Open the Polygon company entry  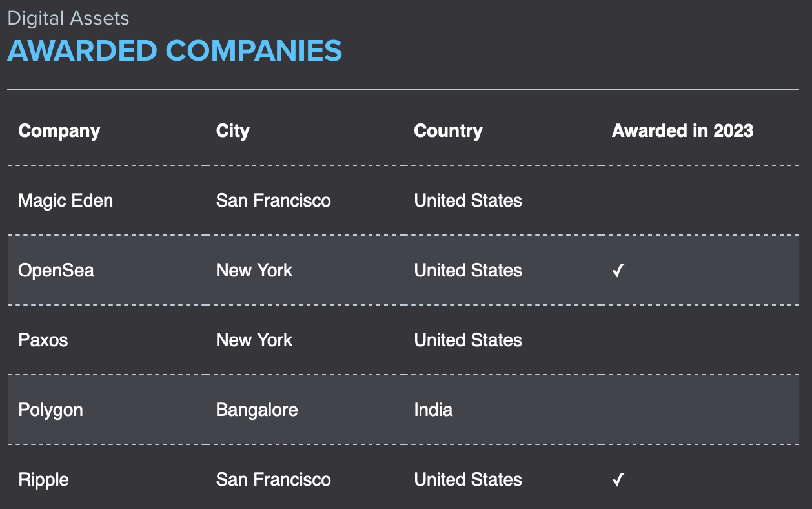[51, 410]
